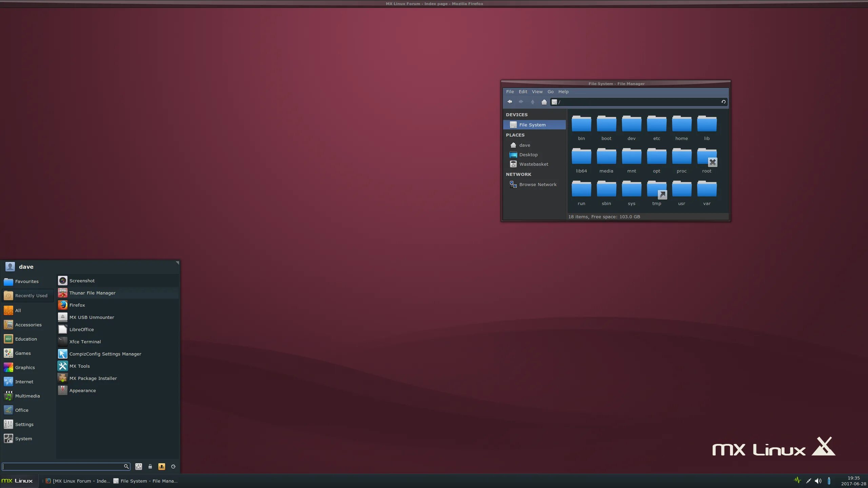Screen dimensions: 868x488
Task: Open the volume control in the system tray
Action: tap(818, 481)
